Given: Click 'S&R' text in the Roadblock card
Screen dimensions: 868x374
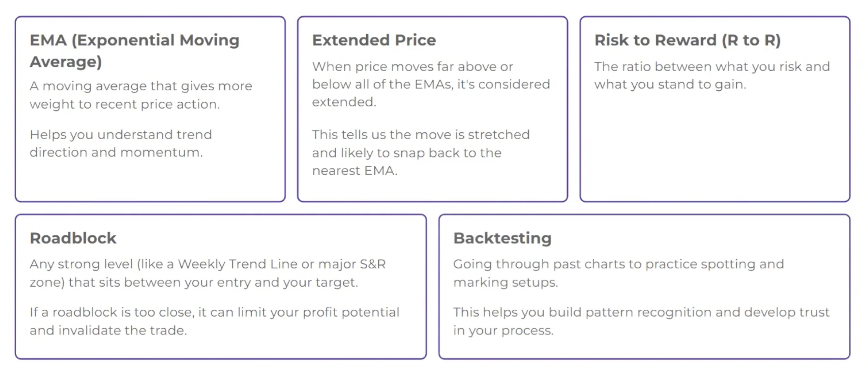Looking at the screenshot, I should [372, 264].
